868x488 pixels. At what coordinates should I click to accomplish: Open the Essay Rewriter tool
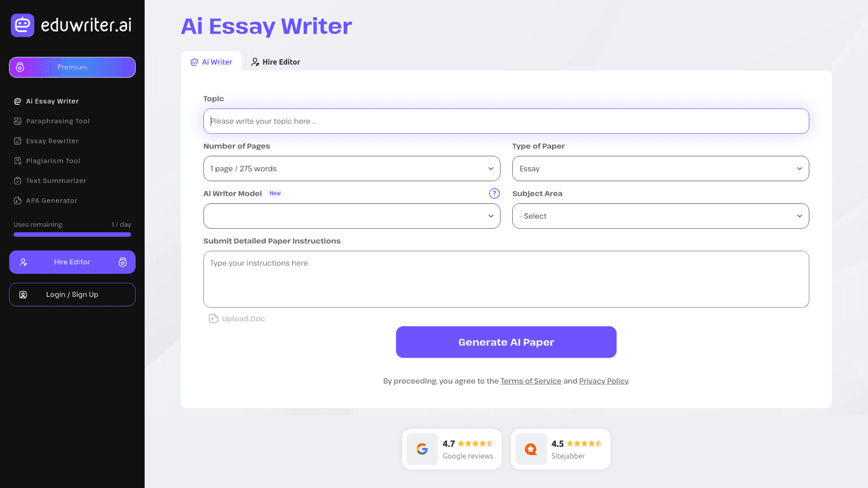point(52,140)
